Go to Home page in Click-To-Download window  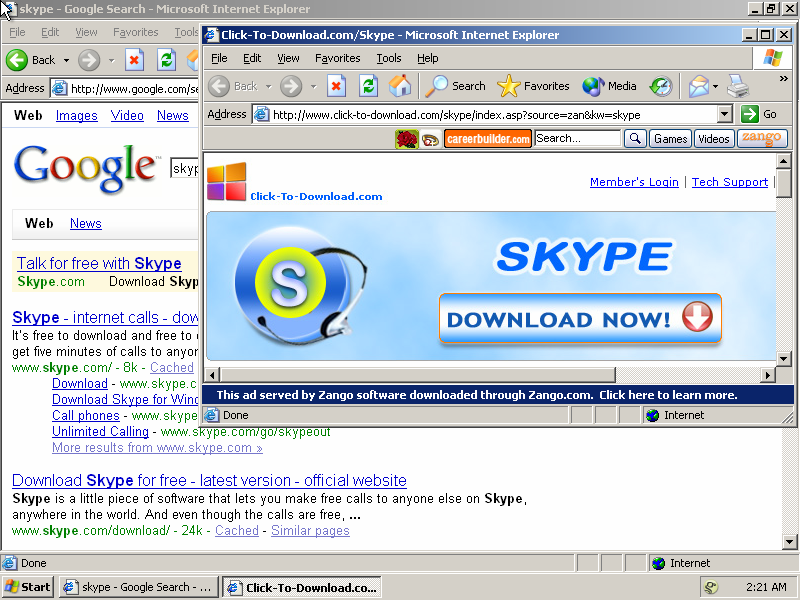pyautogui.click(x=400, y=86)
